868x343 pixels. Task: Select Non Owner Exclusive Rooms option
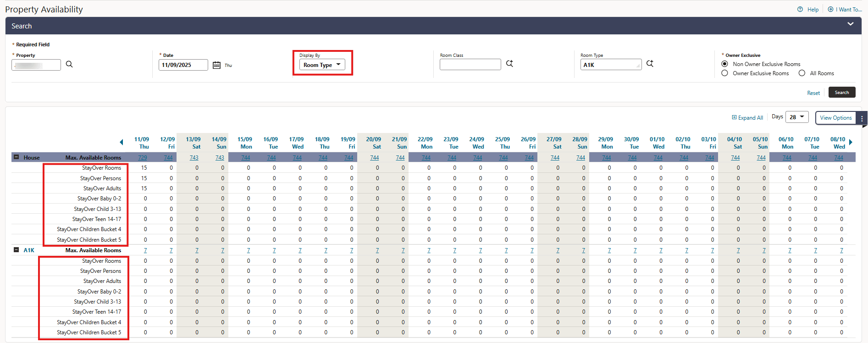[x=724, y=64]
